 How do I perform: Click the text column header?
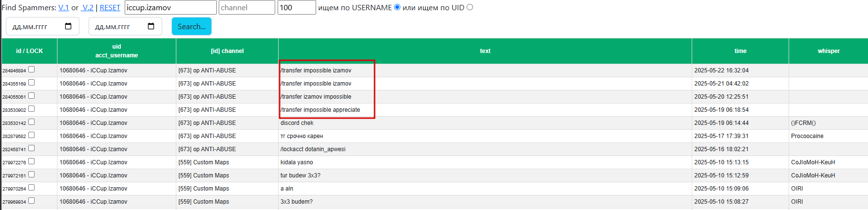pyautogui.click(x=485, y=51)
